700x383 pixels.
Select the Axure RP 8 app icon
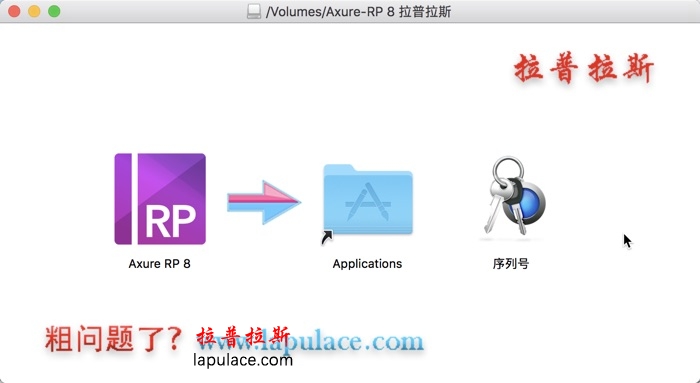pos(160,199)
